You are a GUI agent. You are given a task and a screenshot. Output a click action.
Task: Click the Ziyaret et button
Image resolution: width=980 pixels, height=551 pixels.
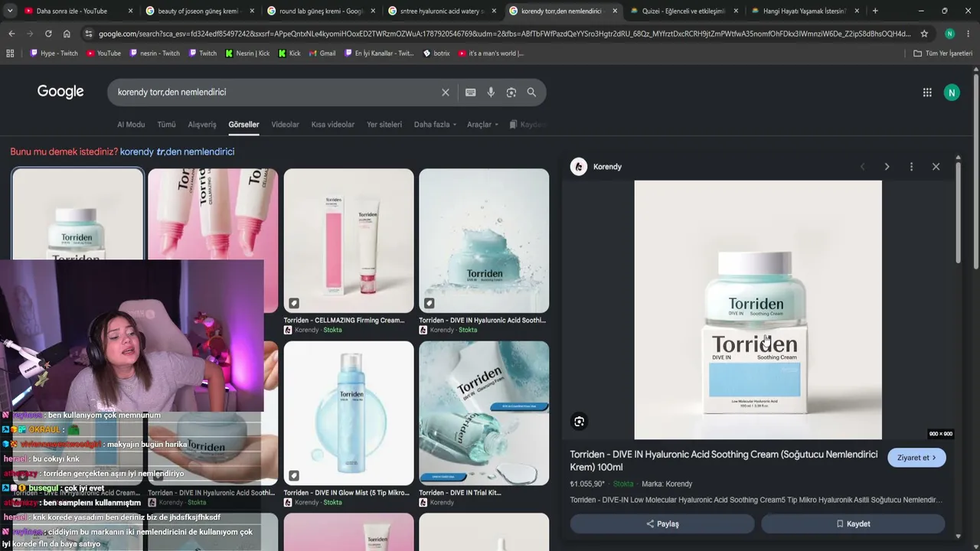coord(916,458)
